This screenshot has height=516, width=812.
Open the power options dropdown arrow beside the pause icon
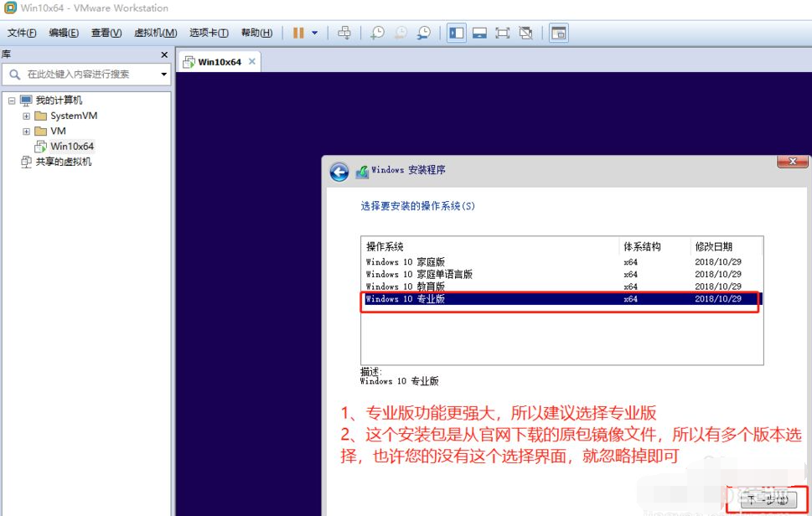(x=315, y=34)
